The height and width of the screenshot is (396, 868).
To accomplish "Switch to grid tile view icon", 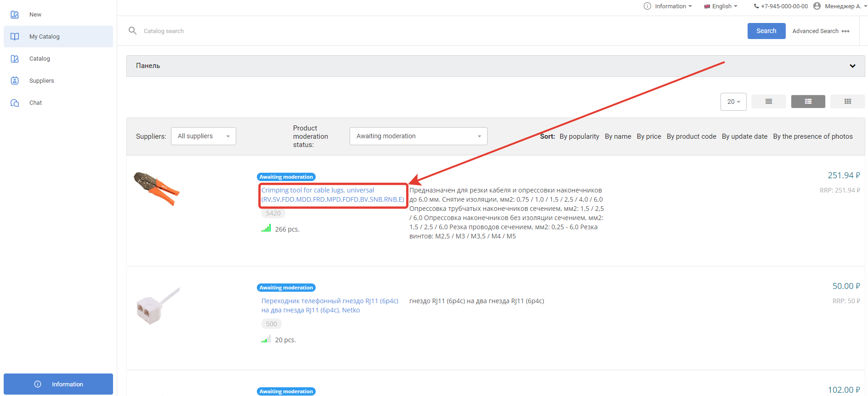I will (x=848, y=102).
